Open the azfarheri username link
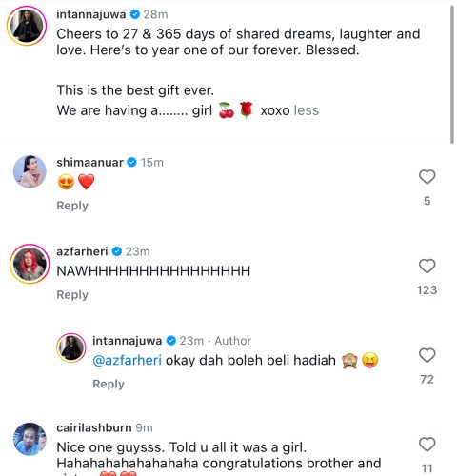 tap(82, 251)
